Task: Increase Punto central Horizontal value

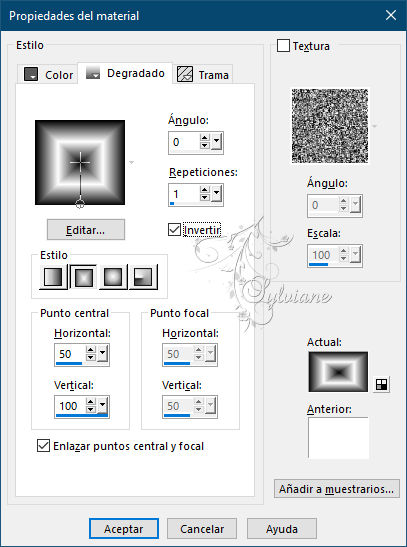Action: point(91,350)
